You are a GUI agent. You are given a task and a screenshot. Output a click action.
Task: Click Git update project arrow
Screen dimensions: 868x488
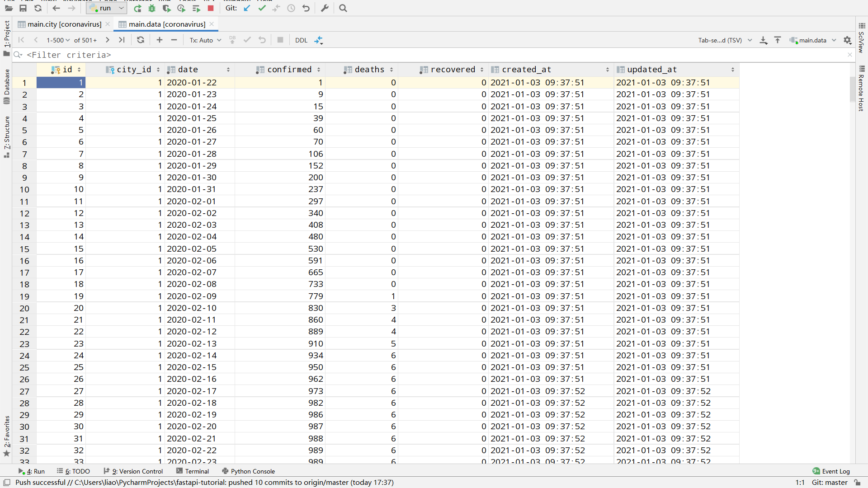[247, 8]
